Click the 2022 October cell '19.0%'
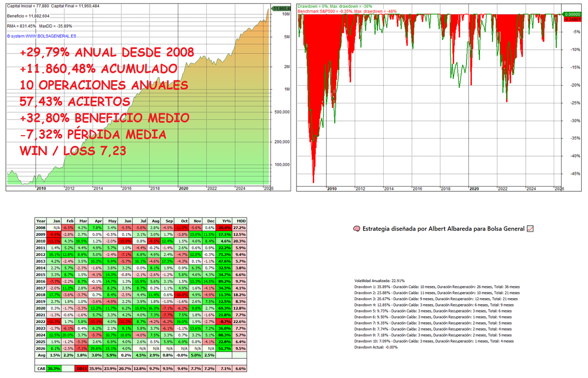This screenshot has width=588, height=378. (181, 322)
